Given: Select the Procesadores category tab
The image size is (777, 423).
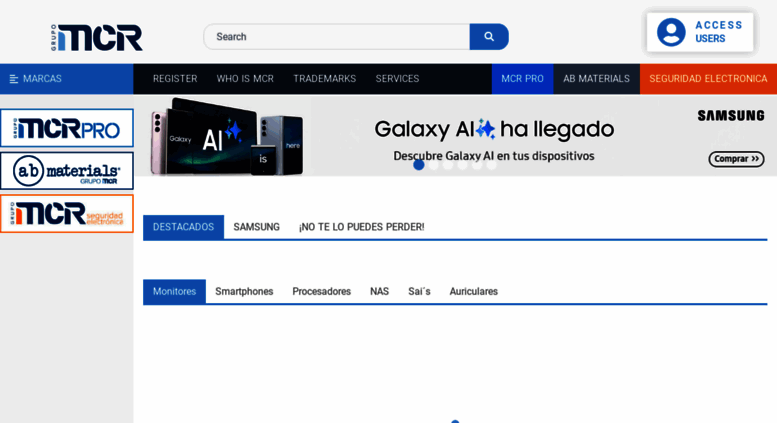Looking at the screenshot, I should (x=322, y=291).
